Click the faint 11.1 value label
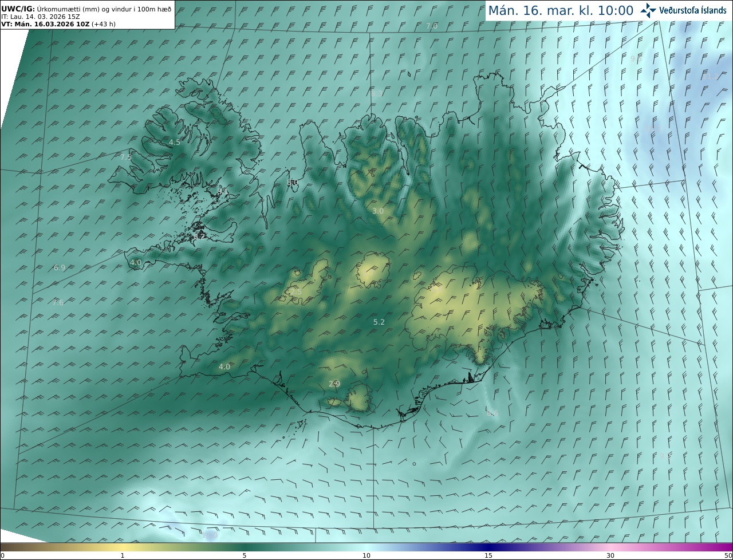This screenshot has width=733, height=560. (x=653, y=129)
